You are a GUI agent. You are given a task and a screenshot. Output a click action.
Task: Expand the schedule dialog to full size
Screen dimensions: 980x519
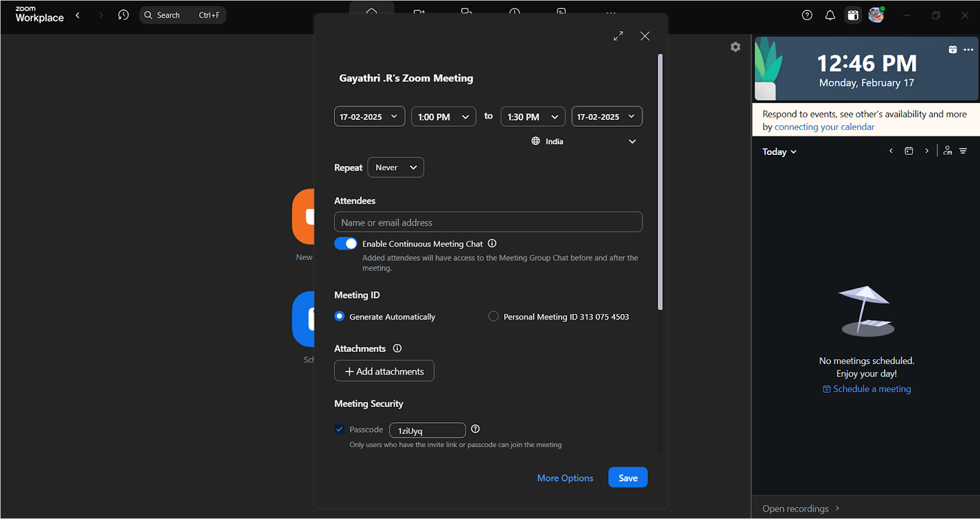(618, 36)
